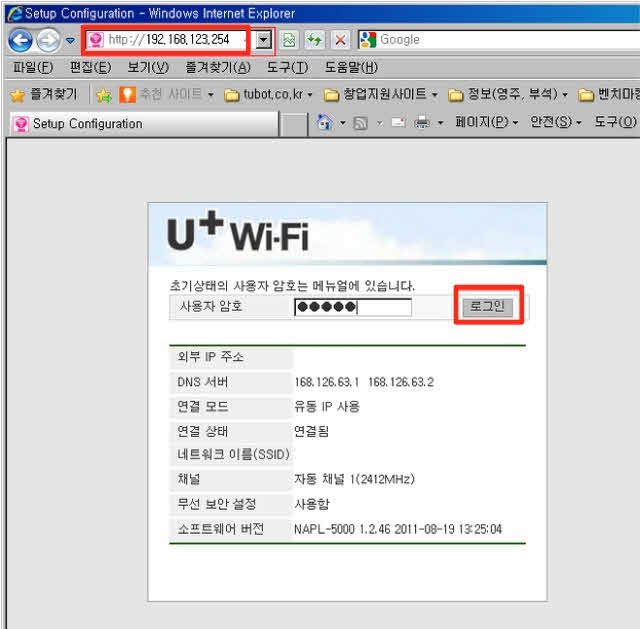This screenshot has height=629, width=640.
Task: Click the add to favorites bar icon
Action: click(x=104, y=95)
